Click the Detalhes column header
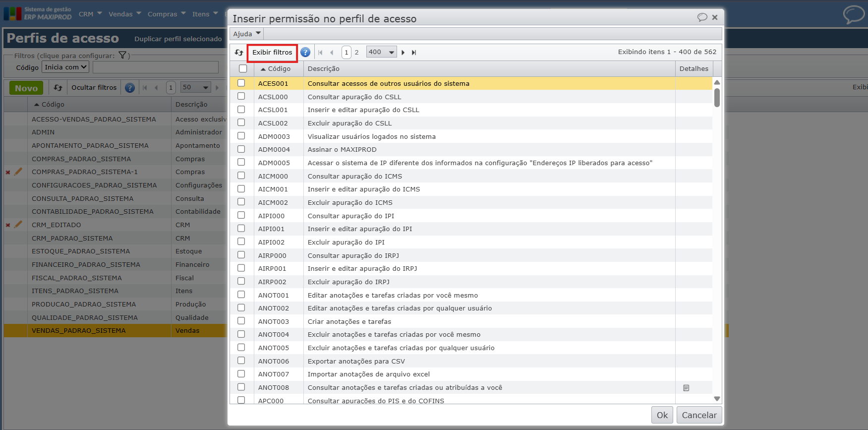 694,69
